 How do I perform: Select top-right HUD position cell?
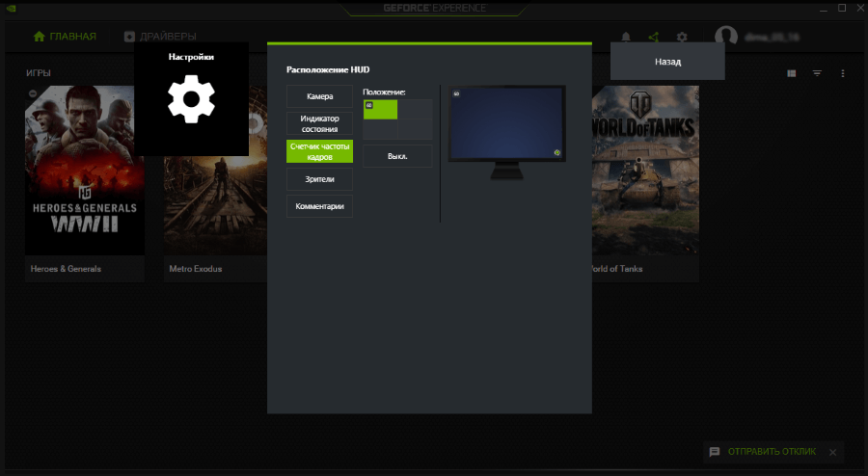pos(416,109)
